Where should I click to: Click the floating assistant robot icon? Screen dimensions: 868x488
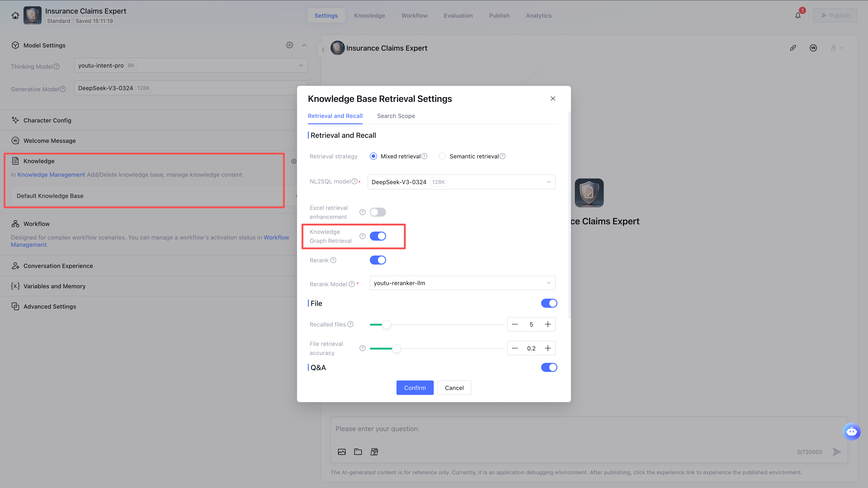(x=851, y=432)
